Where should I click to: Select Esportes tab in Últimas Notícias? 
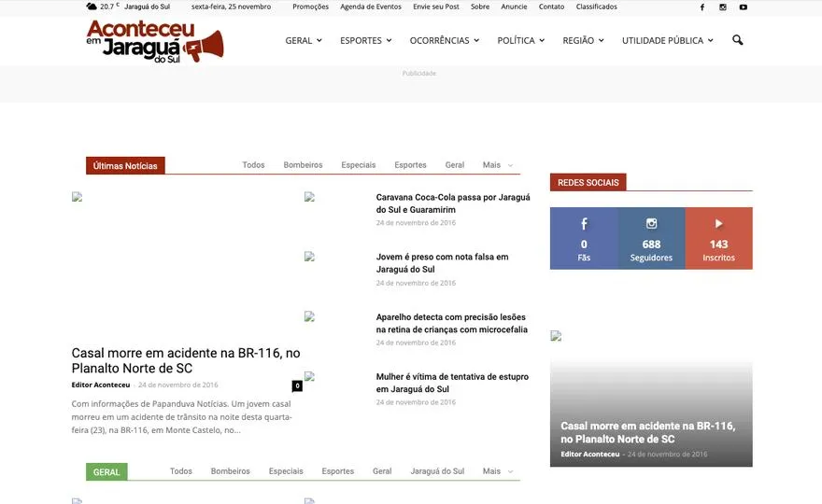click(x=410, y=165)
